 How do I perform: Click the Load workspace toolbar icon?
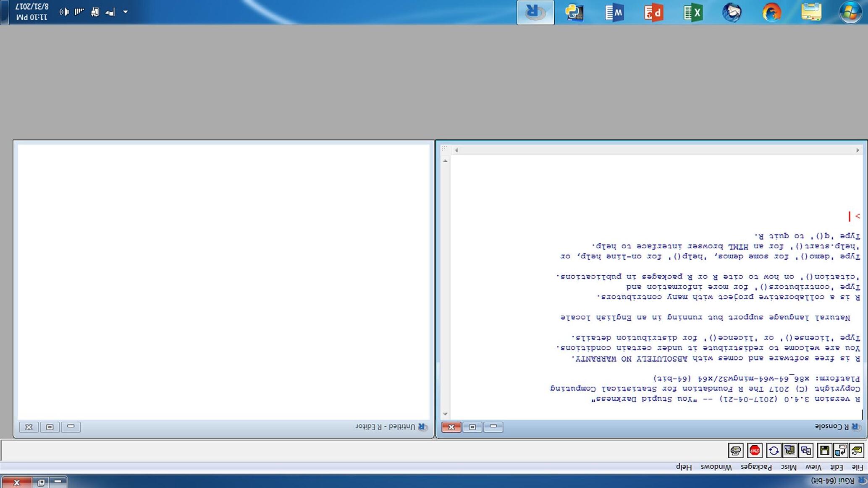coord(840,451)
